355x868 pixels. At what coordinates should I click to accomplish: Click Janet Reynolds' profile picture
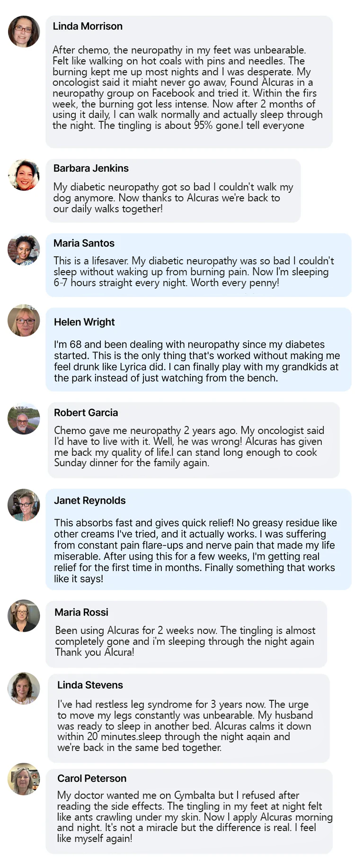coord(24,505)
